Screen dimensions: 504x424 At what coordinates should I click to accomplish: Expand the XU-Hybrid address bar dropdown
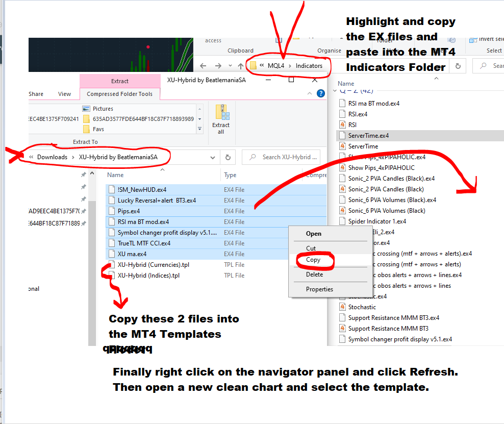212,158
